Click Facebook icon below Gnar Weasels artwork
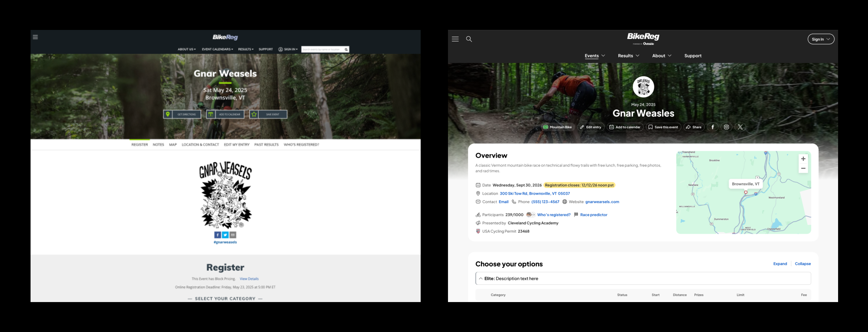868x332 pixels. point(218,235)
